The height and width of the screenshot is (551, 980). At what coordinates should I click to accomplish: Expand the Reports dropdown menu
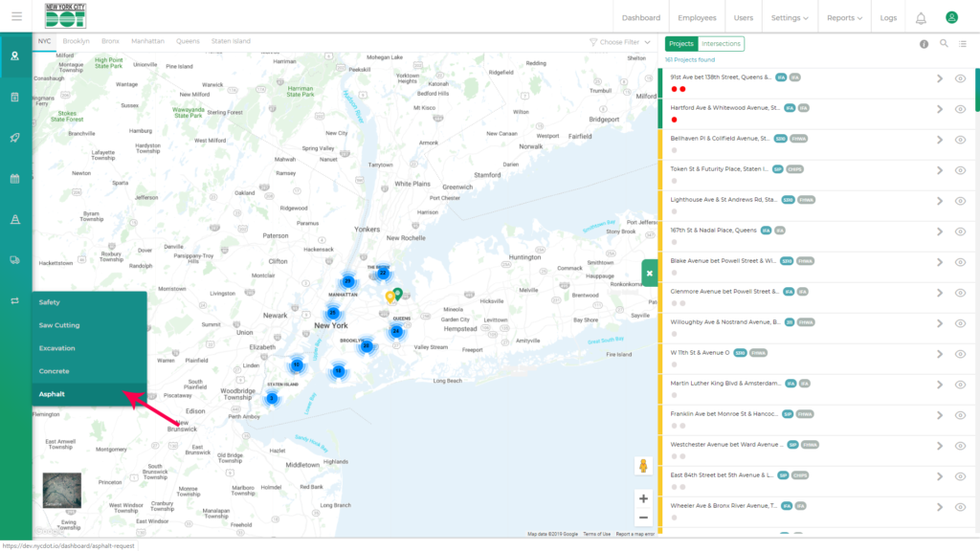click(844, 17)
